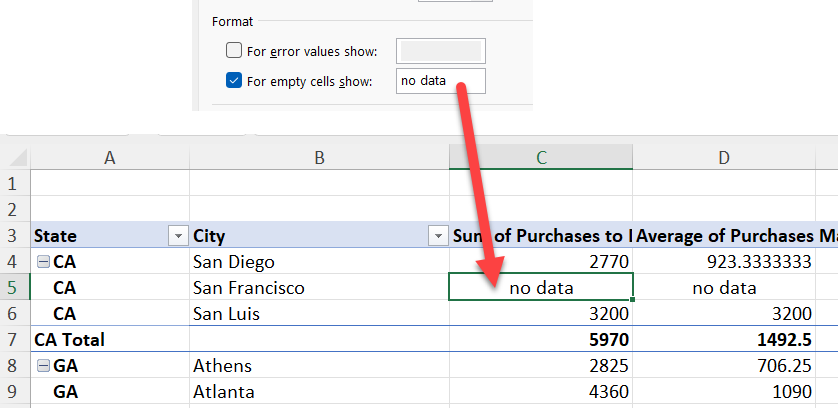Click the Athens average 706.25 cell

tap(724, 365)
